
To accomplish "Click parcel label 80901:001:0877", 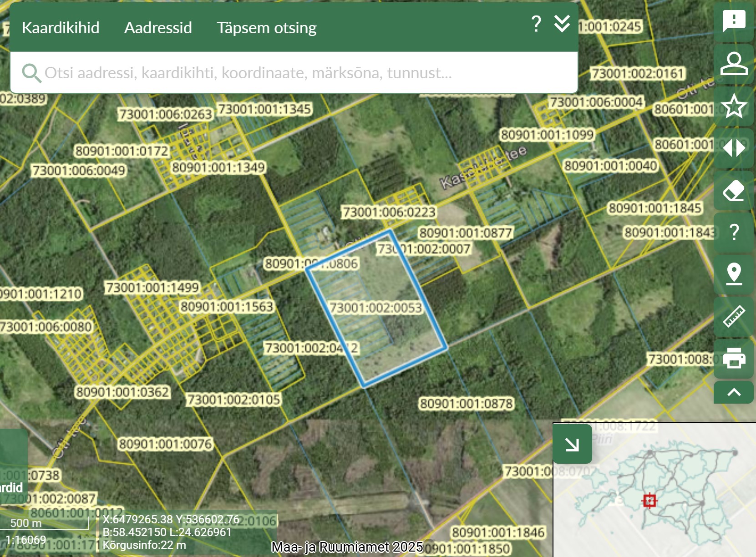I will [x=466, y=233].
